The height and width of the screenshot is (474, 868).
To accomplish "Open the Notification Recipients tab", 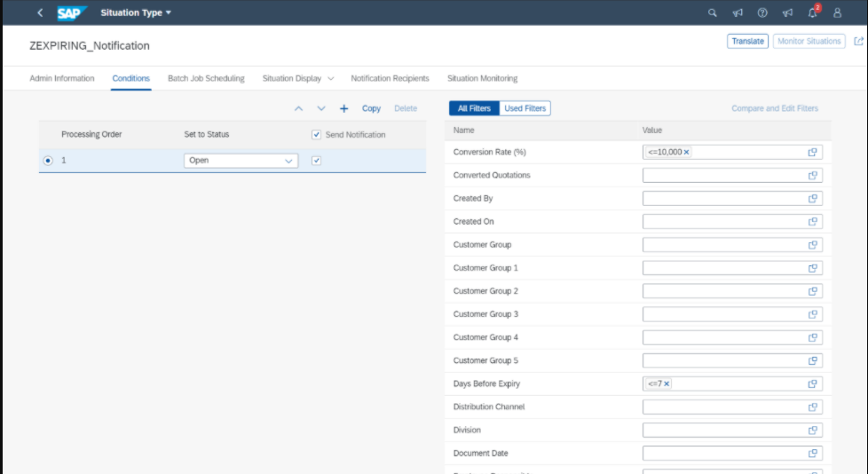I will click(390, 78).
